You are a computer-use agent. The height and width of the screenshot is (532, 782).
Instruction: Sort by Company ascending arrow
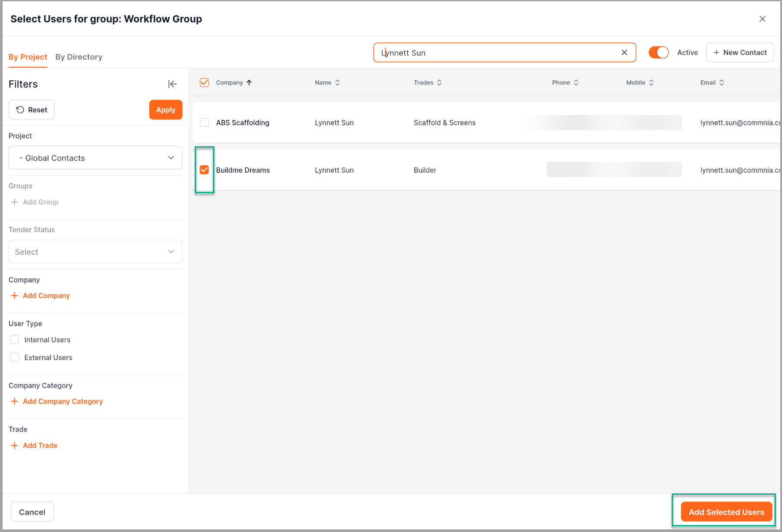pos(249,82)
